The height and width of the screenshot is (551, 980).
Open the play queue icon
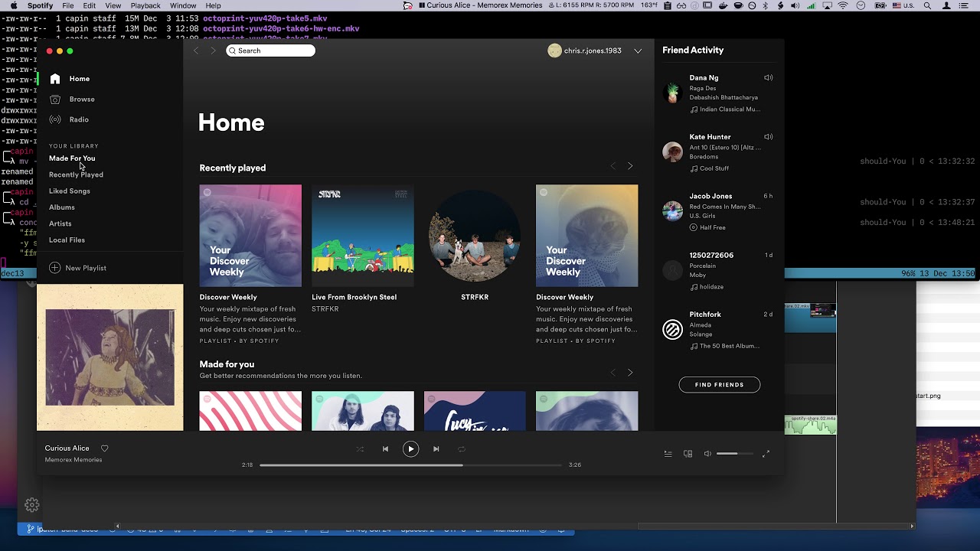(x=668, y=454)
